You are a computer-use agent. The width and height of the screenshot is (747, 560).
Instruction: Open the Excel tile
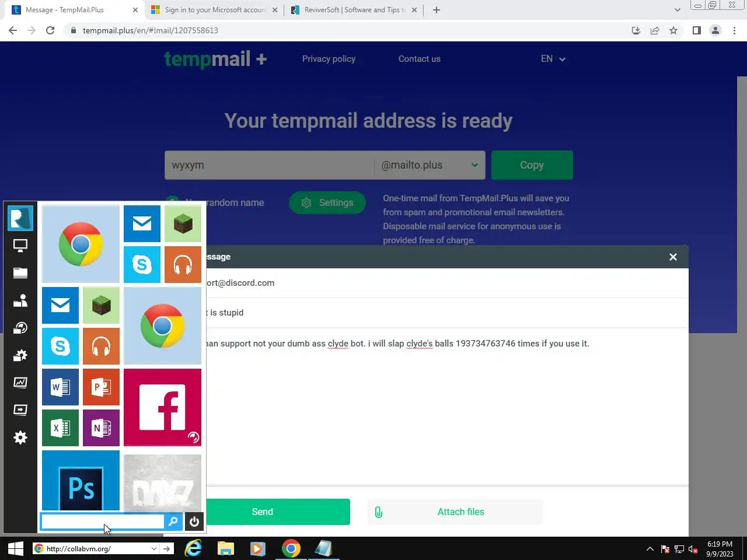[x=60, y=428]
